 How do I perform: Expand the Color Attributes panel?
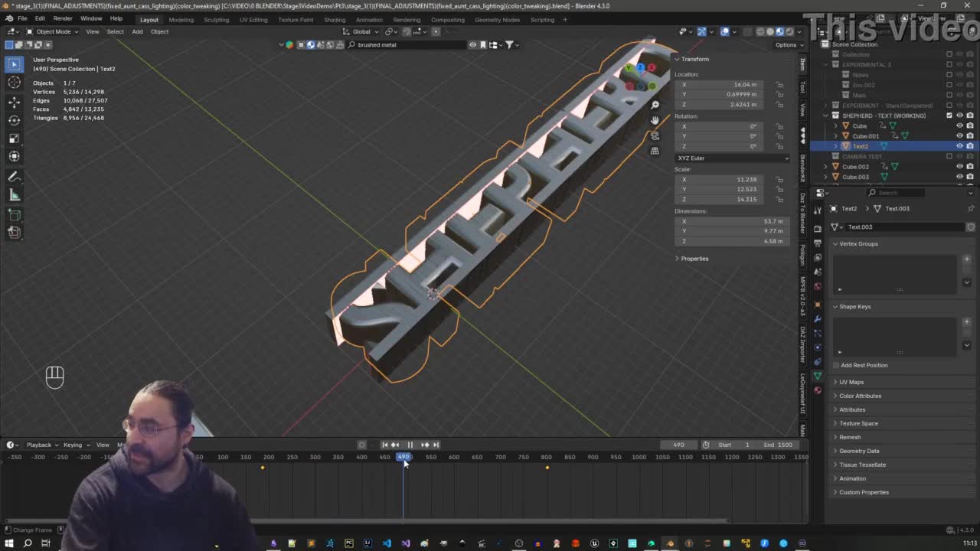coord(860,396)
